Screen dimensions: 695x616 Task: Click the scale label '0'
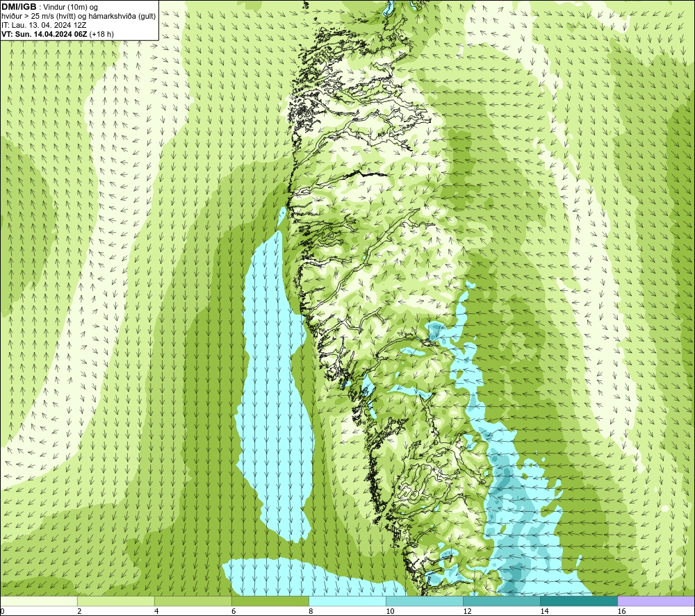pos(2,612)
